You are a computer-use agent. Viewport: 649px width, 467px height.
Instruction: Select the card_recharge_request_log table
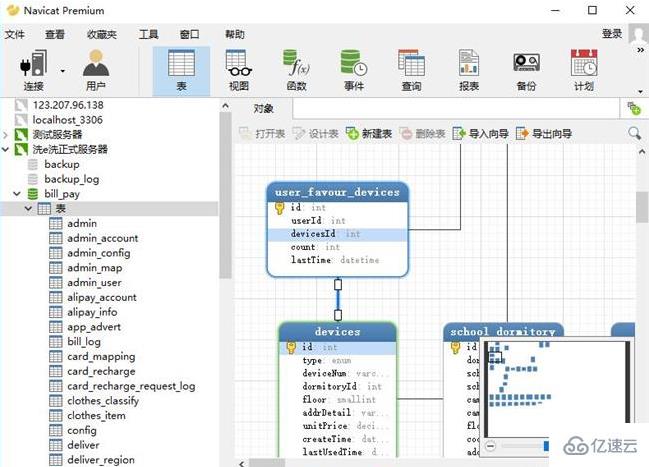[131, 386]
